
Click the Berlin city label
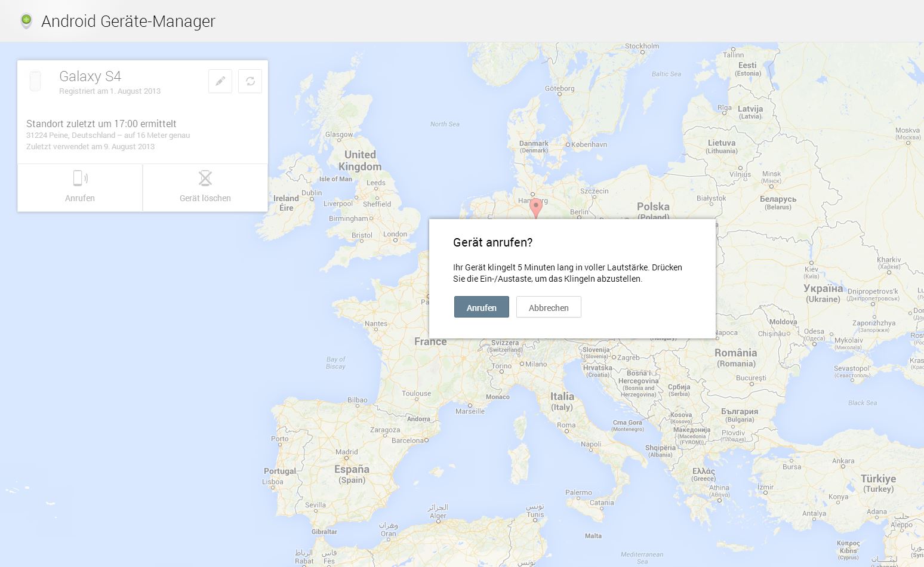click(x=579, y=212)
